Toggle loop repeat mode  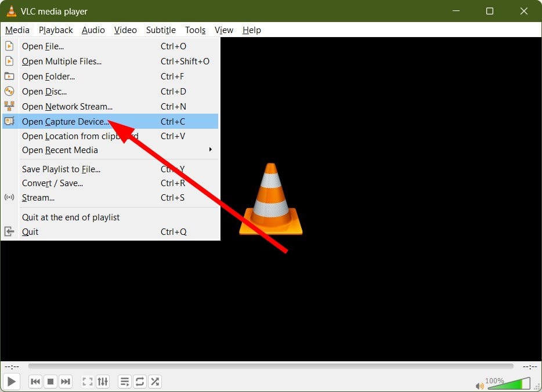pos(140,382)
